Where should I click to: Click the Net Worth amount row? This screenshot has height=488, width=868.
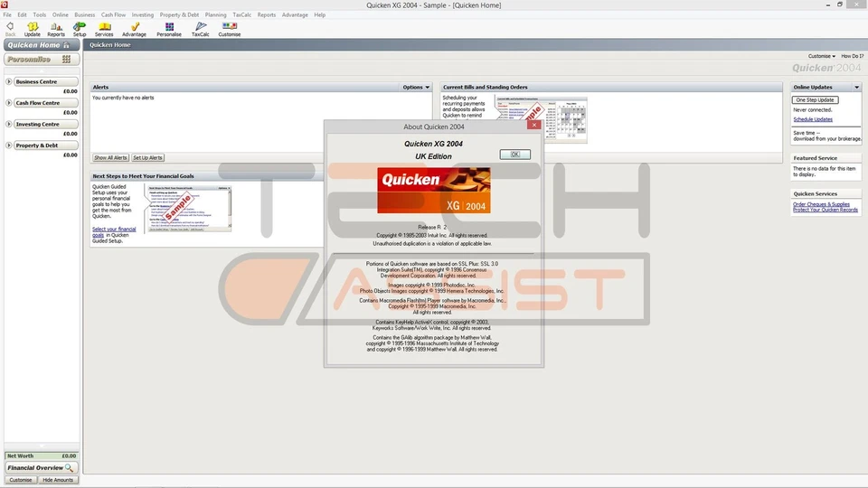(x=42, y=455)
